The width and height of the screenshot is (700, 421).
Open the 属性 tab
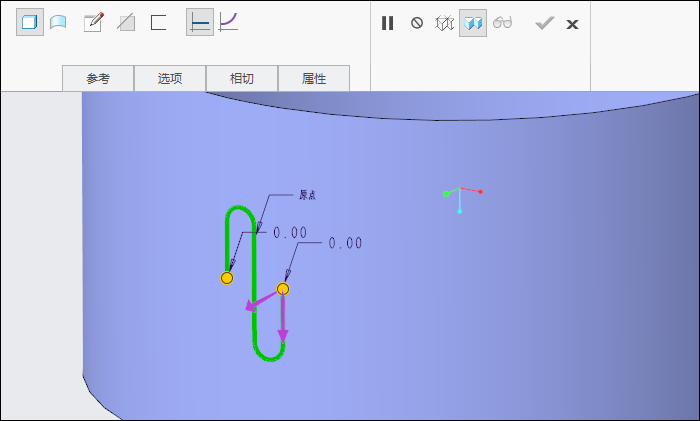point(314,79)
